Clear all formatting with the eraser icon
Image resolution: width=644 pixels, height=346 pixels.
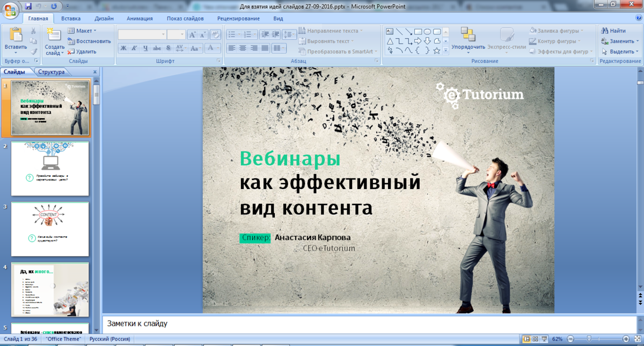pyautogui.click(x=215, y=34)
